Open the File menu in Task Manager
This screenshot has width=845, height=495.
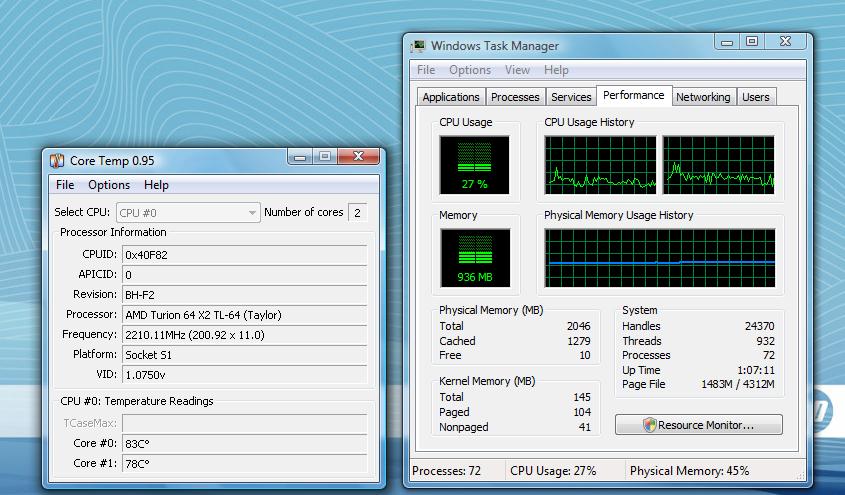coord(426,70)
